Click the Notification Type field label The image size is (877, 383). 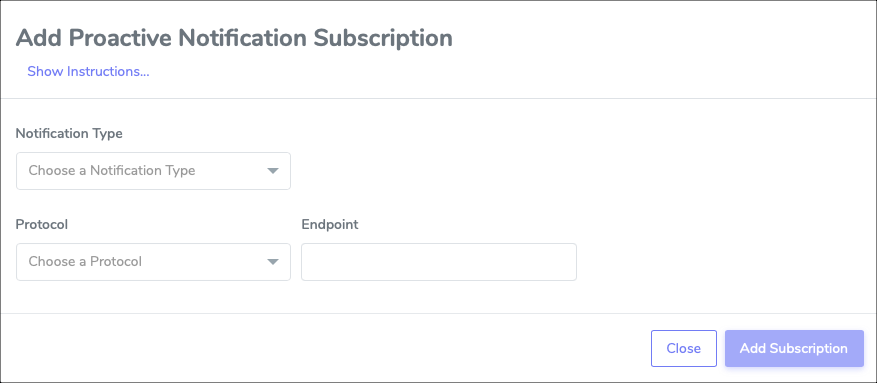[69, 134]
